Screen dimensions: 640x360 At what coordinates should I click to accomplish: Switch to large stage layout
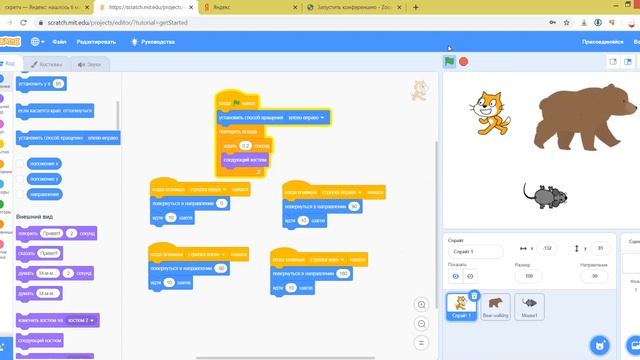pyautogui.click(x=628, y=62)
